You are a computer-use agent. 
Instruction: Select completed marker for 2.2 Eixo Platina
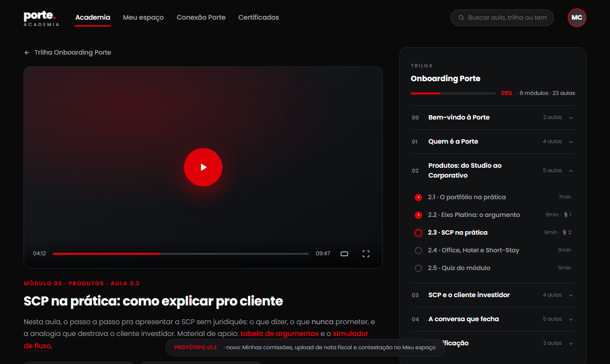click(418, 215)
